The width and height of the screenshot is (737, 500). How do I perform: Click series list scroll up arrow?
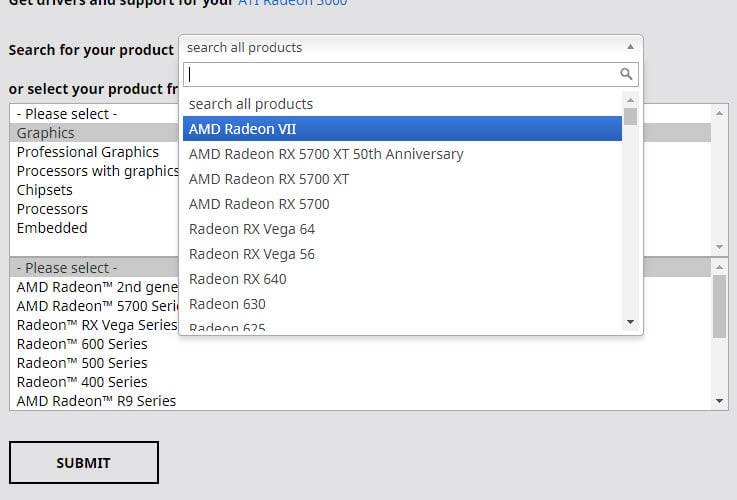tap(719, 267)
